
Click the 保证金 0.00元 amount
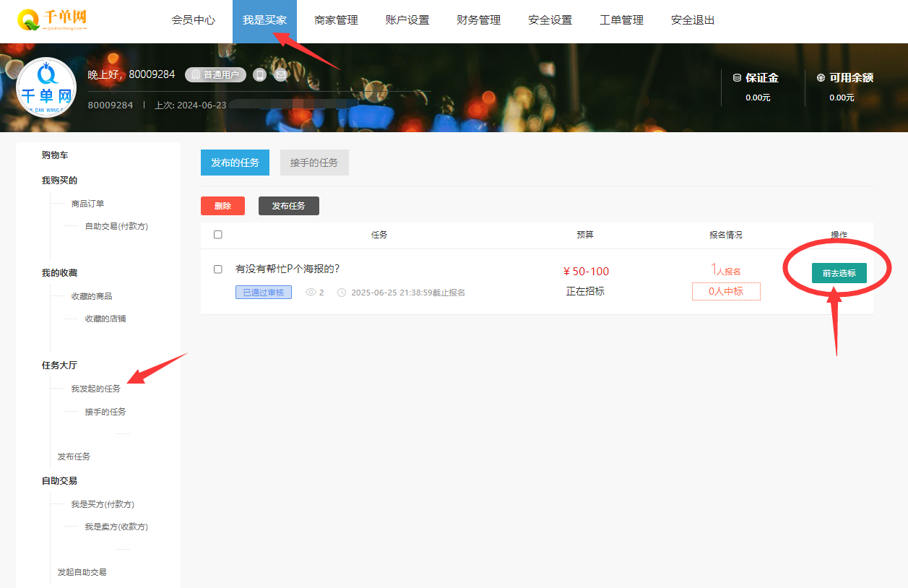pyautogui.click(x=758, y=98)
